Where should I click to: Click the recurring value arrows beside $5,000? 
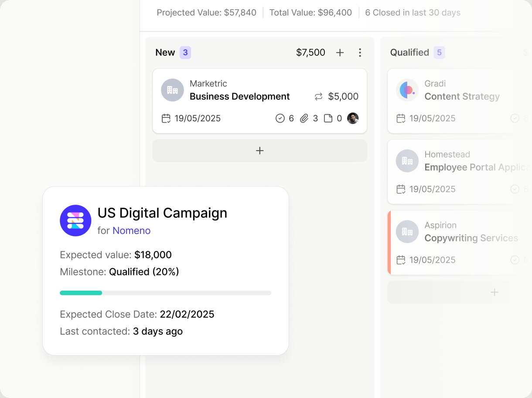point(318,96)
